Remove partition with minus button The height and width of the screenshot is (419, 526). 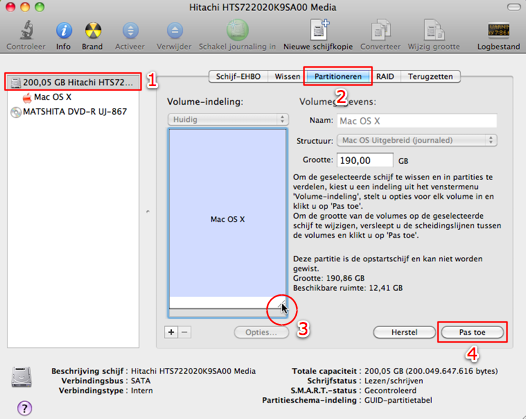pos(185,332)
